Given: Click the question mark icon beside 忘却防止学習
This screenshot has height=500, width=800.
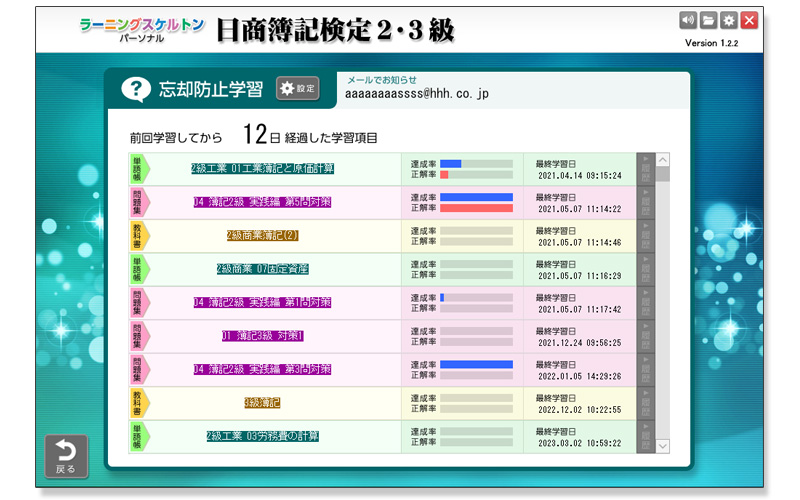Looking at the screenshot, I should pos(136,89).
